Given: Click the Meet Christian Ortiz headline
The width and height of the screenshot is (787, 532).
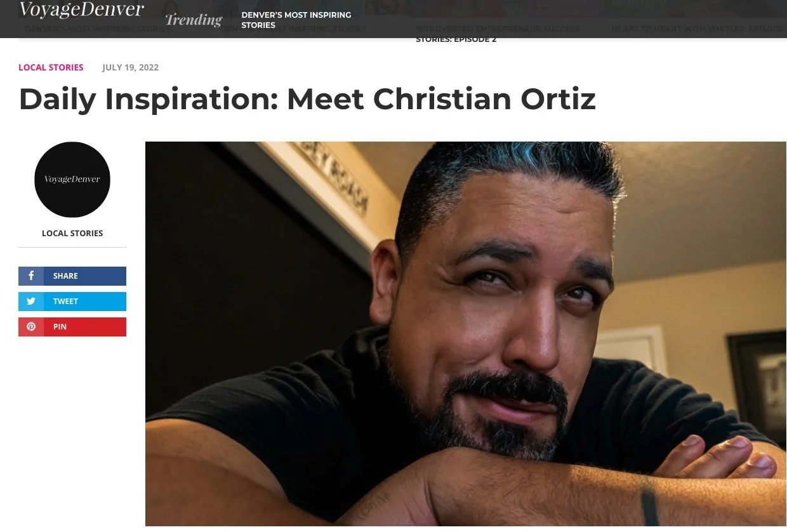Looking at the screenshot, I should pos(307,99).
